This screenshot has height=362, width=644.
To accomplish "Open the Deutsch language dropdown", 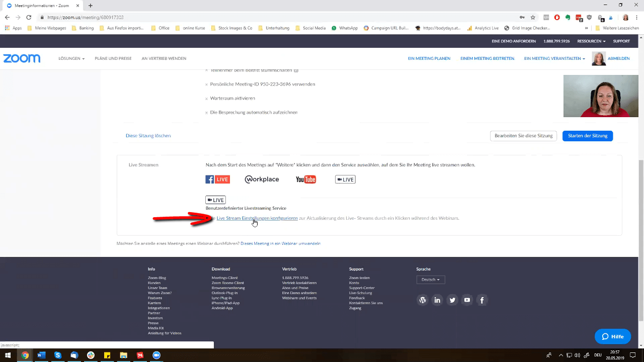I will tap(431, 280).
